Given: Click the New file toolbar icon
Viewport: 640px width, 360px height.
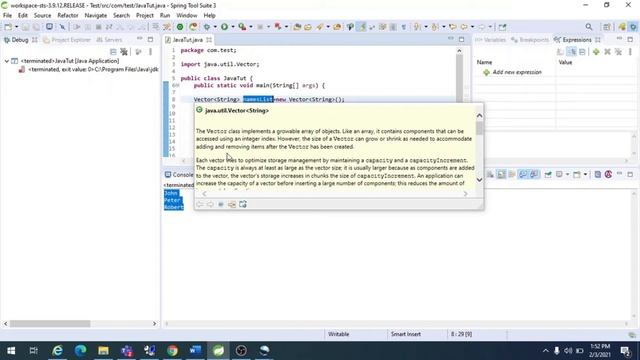Looking at the screenshot, I should tap(8, 27).
